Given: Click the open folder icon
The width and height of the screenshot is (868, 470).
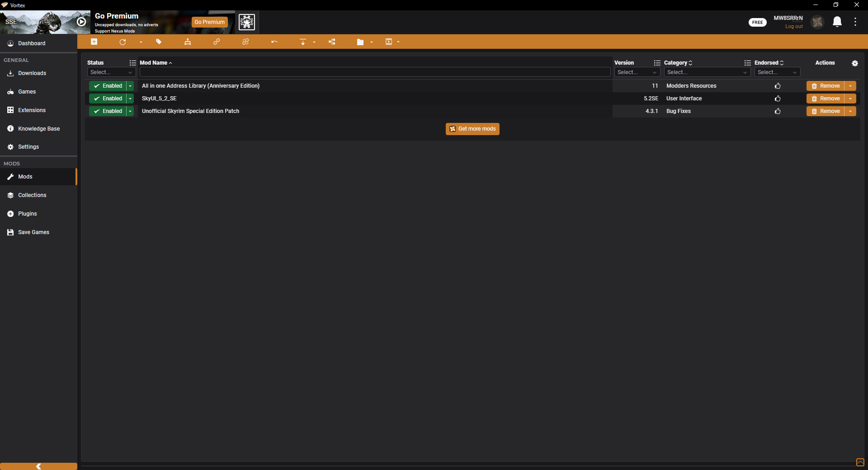Looking at the screenshot, I should tap(360, 42).
